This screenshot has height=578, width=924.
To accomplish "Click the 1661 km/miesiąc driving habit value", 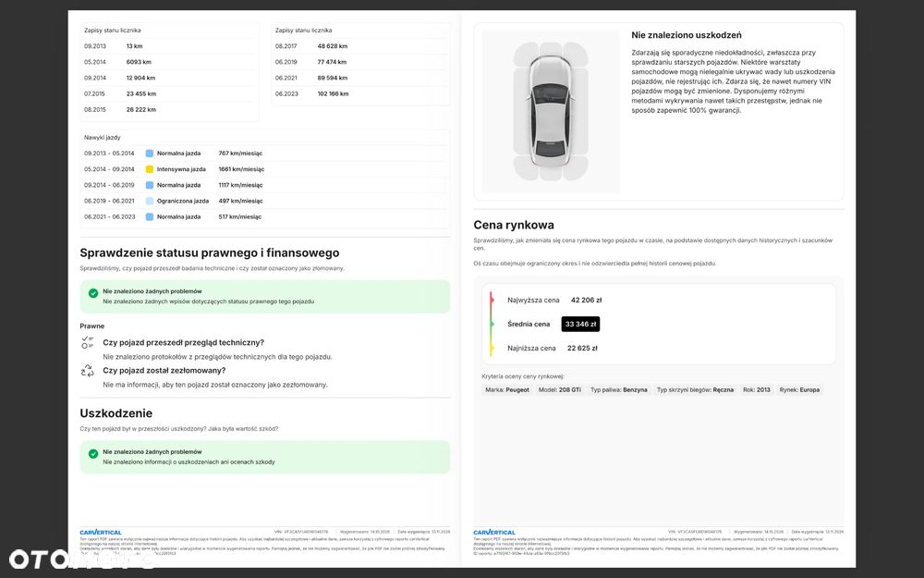I will [x=241, y=169].
